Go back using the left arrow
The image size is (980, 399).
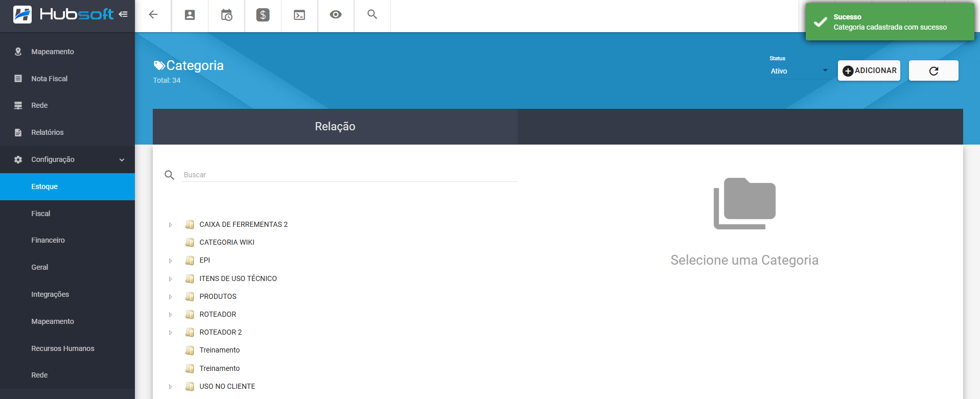153,15
